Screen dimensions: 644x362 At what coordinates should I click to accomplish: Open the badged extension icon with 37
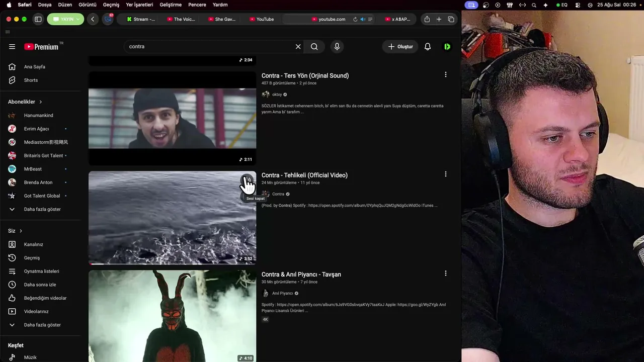point(108,19)
